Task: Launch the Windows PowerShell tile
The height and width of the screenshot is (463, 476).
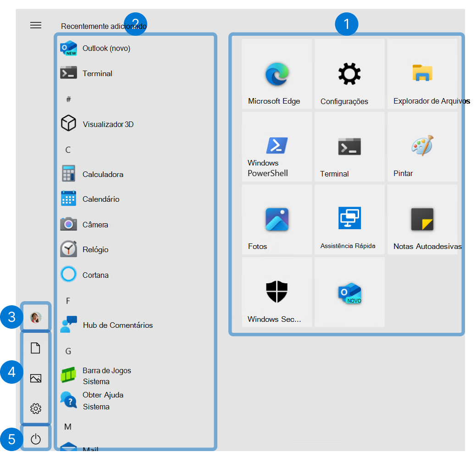Action: (277, 147)
